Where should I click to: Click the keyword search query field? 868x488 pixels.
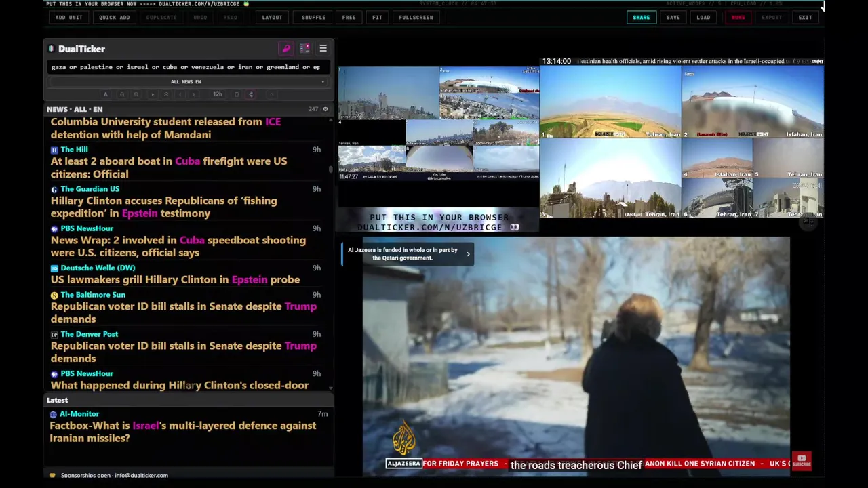[x=187, y=67]
